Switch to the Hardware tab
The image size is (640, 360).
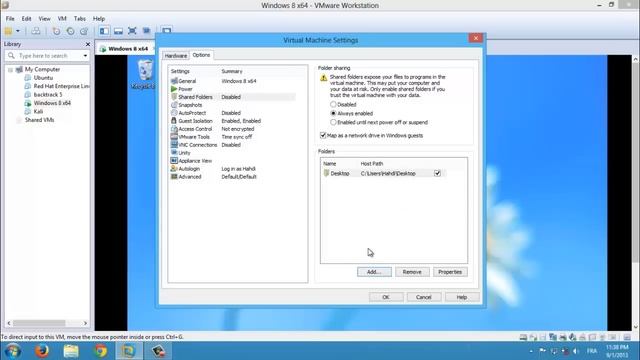pyautogui.click(x=176, y=56)
